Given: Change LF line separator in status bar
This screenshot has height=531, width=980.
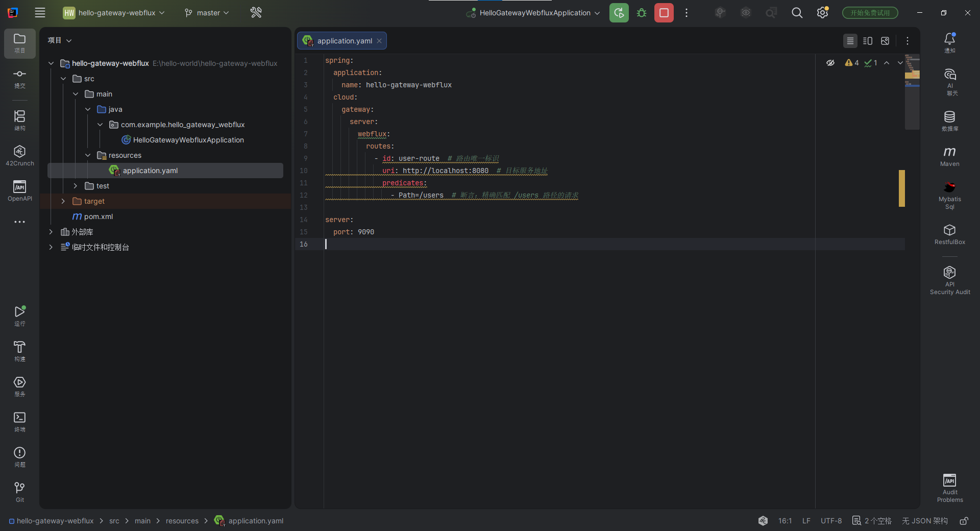Looking at the screenshot, I should [x=806, y=521].
